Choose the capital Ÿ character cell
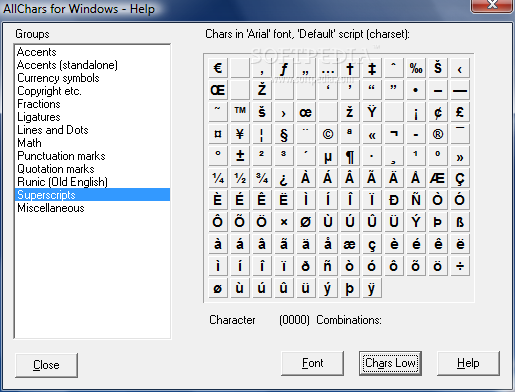 click(x=372, y=112)
